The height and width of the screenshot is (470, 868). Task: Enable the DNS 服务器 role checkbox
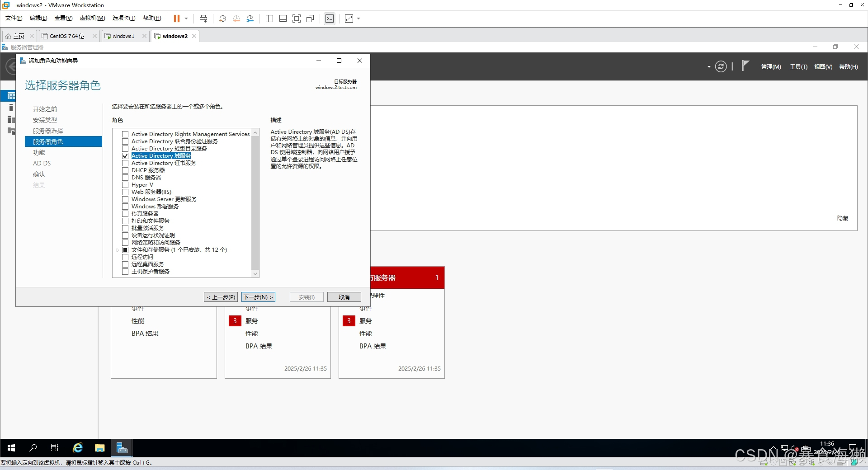tap(125, 178)
